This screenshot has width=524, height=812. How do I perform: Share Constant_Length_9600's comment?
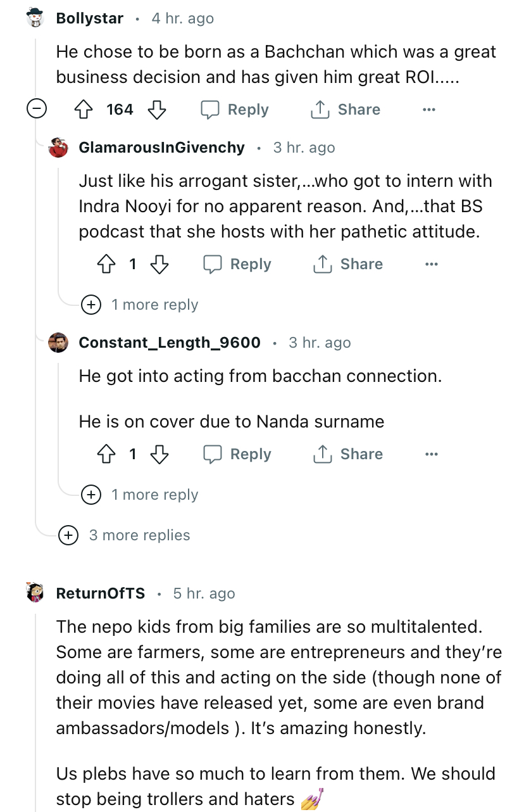[348, 454]
